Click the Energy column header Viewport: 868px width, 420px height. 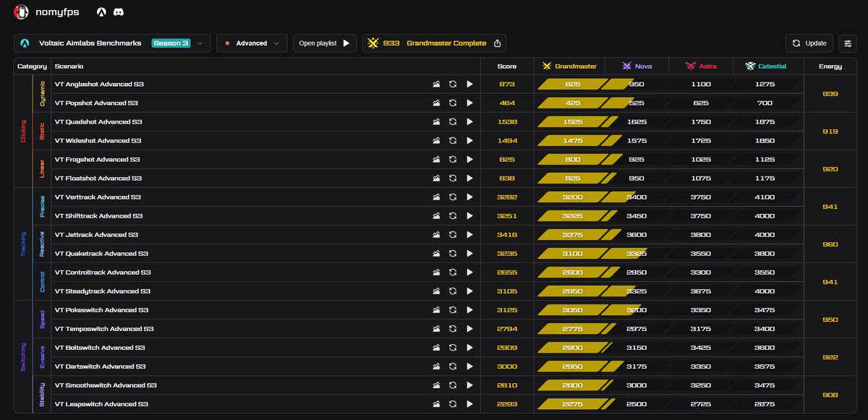830,66
